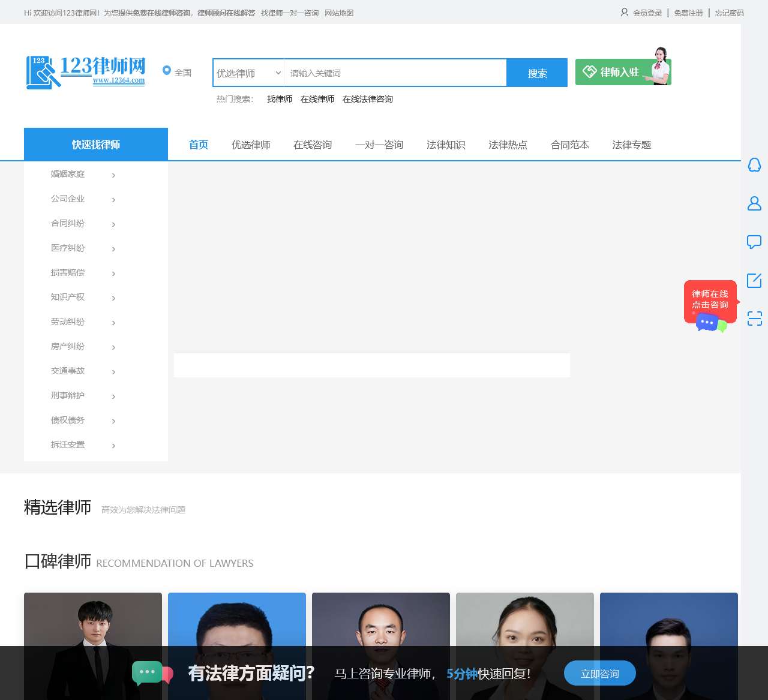Open the 合同范本 navigation tab
Image resolution: width=768 pixels, height=700 pixels.
coord(569,145)
